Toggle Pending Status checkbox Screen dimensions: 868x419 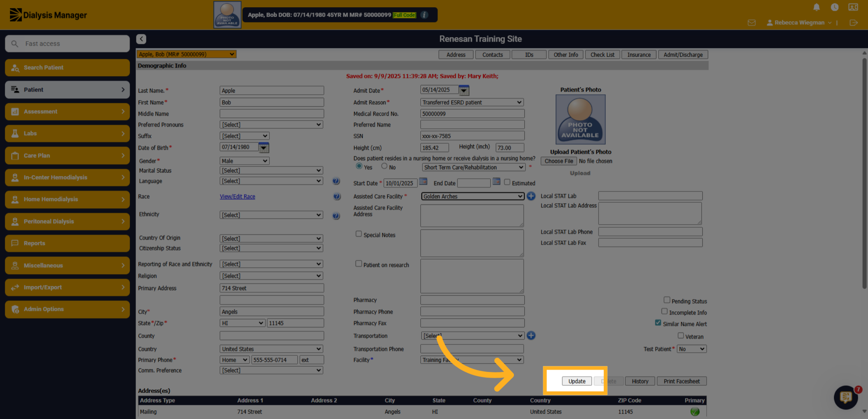(667, 300)
